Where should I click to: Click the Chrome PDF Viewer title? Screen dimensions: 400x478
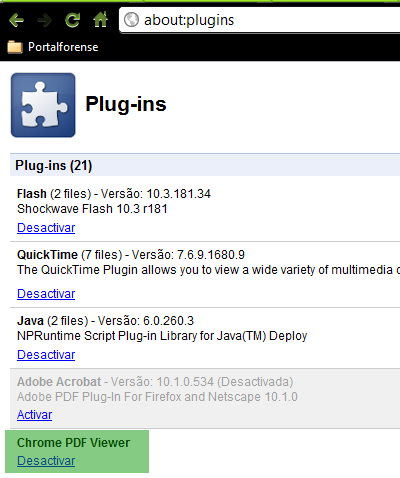(73, 443)
